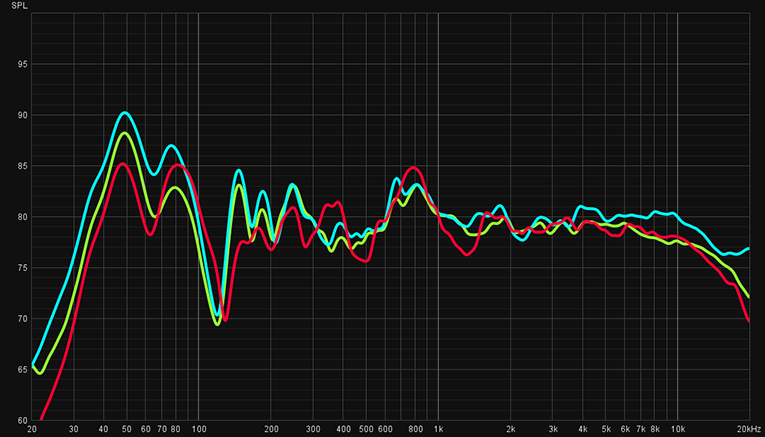Viewport: 765px width, 437px height.
Task: Click the 200 Hz frequency axis label
Action: click(271, 430)
